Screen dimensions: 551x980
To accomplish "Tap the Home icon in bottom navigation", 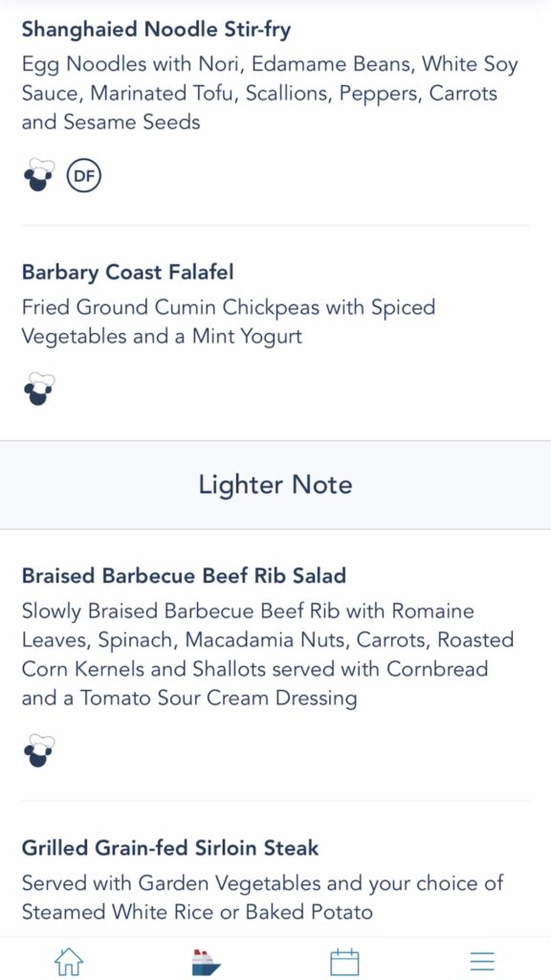I will point(69,961).
